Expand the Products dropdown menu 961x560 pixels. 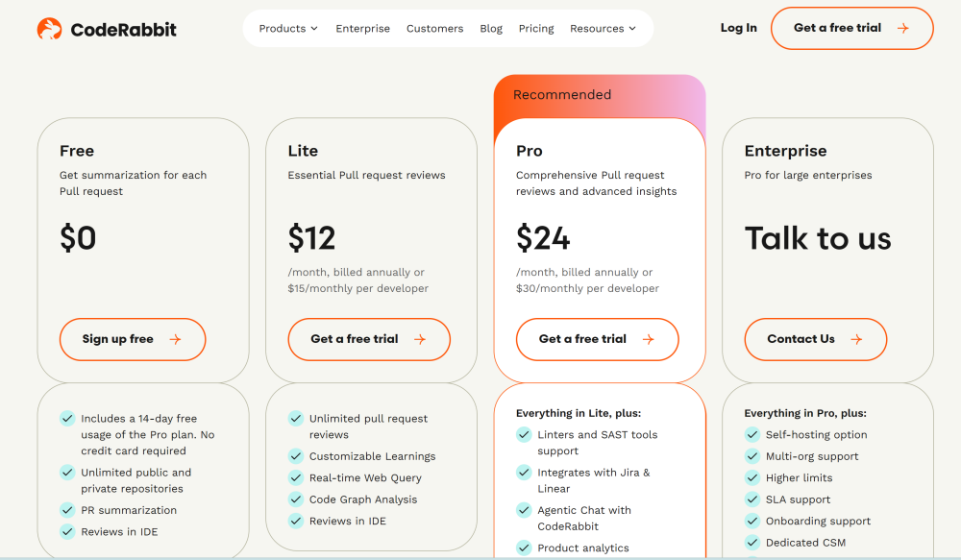pyautogui.click(x=287, y=29)
